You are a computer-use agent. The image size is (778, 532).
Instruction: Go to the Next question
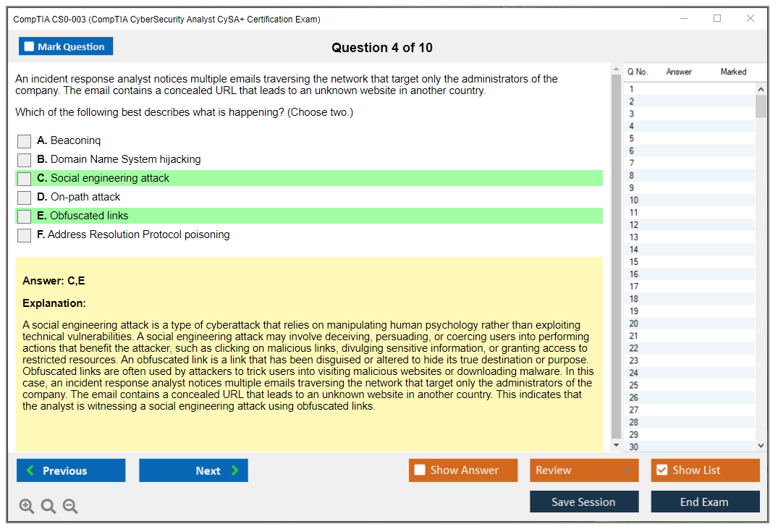[193, 470]
